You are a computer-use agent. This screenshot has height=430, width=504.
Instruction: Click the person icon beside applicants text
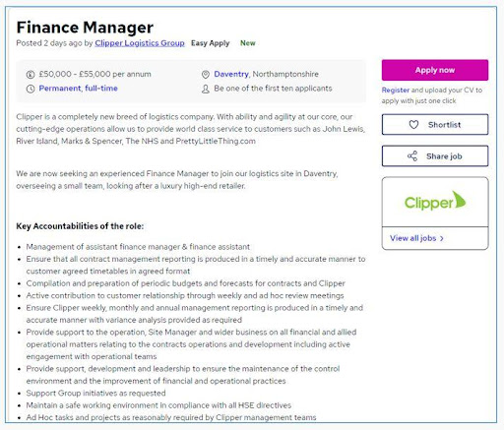tap(206, 89)
